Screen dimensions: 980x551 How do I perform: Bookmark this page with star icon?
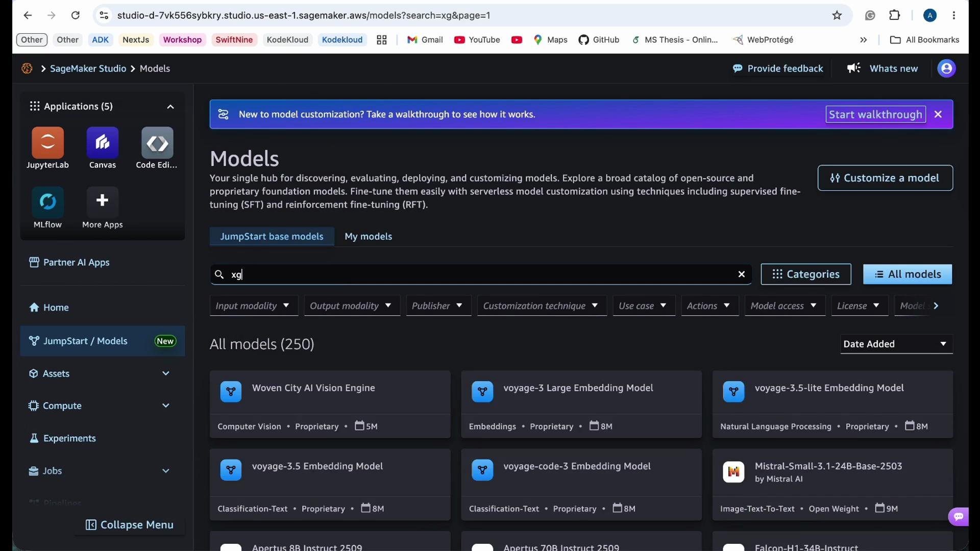click(x=837, y=15)
